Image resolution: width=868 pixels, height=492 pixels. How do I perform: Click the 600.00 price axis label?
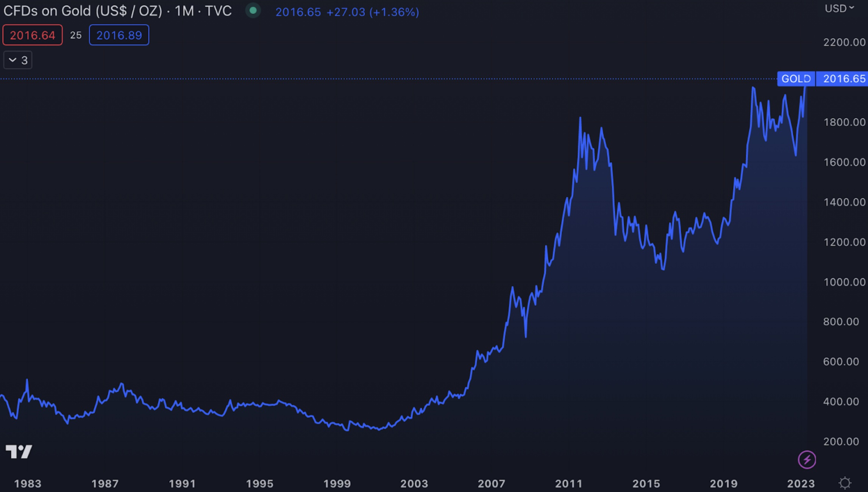(841, 362)
